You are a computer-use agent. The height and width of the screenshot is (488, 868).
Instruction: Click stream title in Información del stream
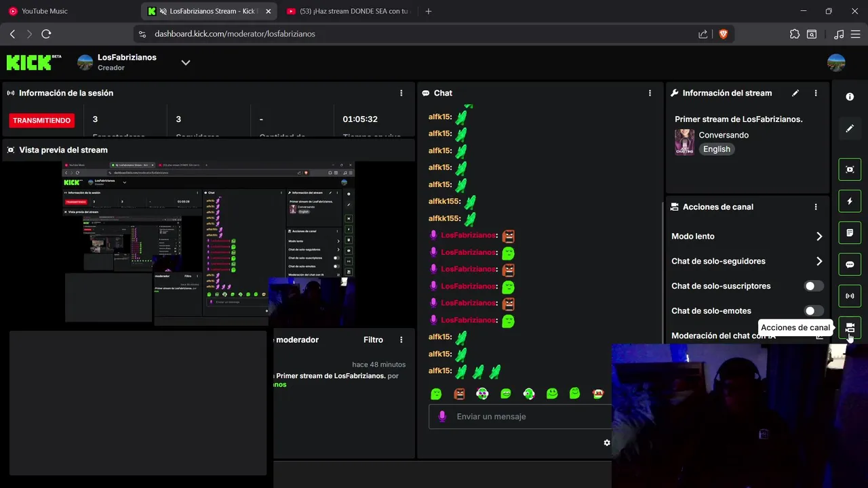tap(738, 119)
